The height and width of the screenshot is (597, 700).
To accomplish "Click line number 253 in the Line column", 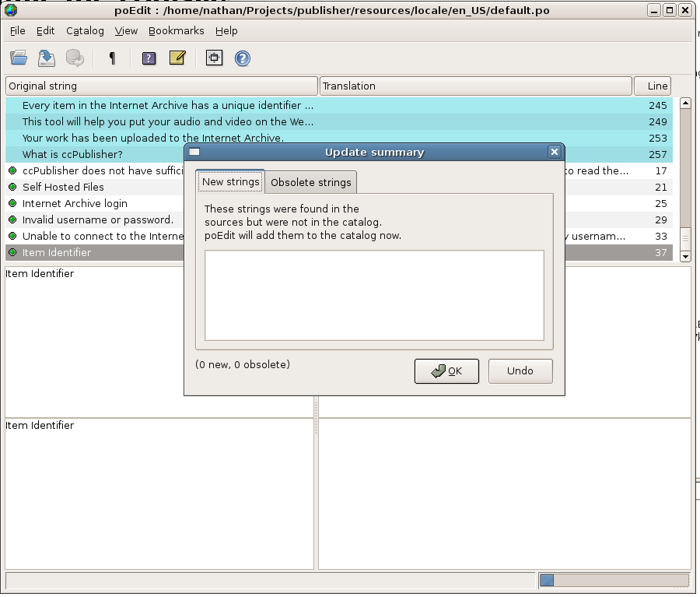I will (x=657, y=138).
